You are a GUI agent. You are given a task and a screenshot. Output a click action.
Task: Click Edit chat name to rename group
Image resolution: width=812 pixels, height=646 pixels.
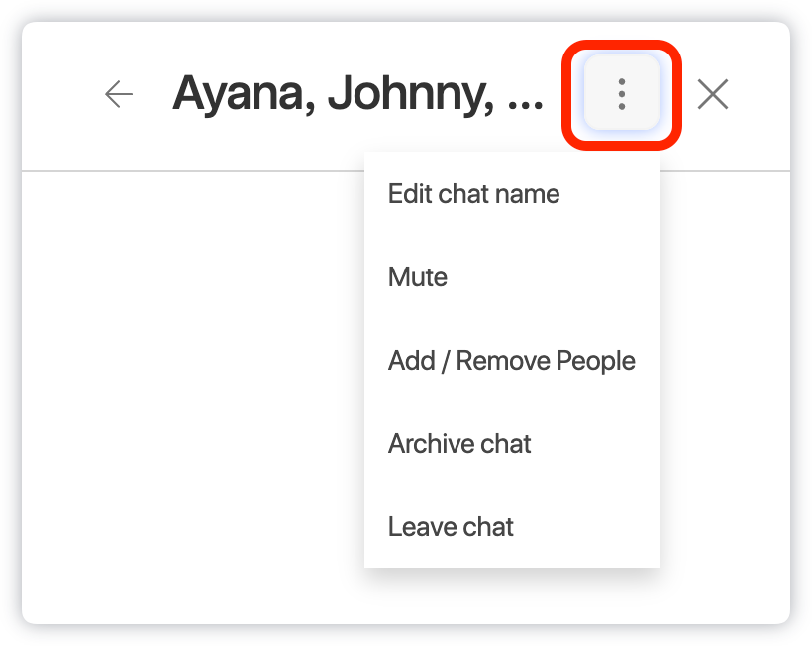click(473, 194)
